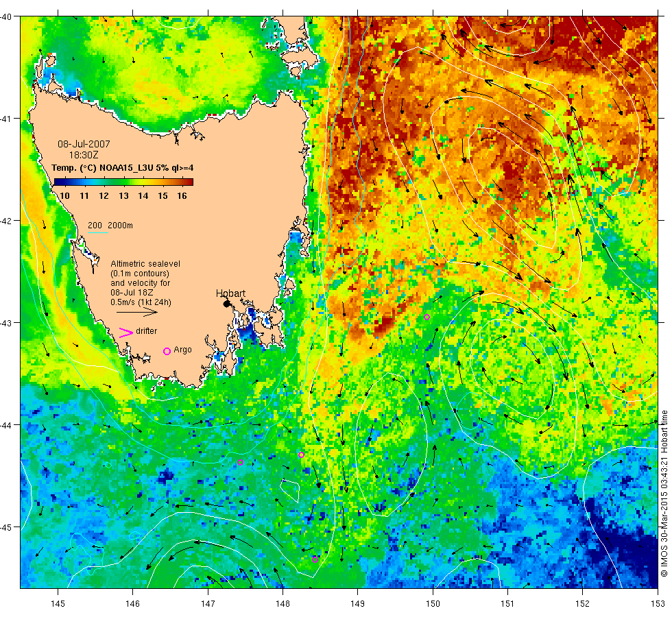Click the time label 18:30Z

(84, 155)
